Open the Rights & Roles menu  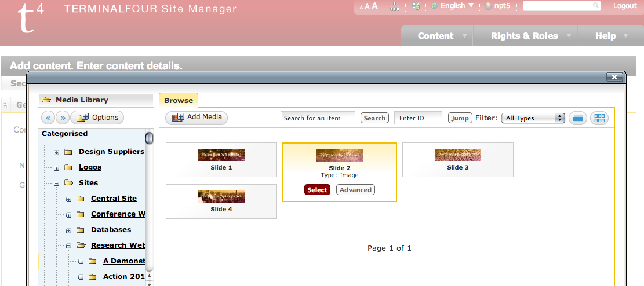[x=524, y=36]
